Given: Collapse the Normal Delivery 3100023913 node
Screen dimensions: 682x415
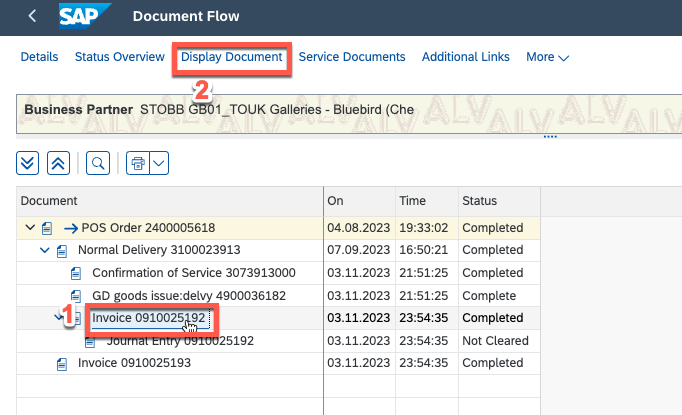Looking at the screenshot, I should tap(44, 250).
